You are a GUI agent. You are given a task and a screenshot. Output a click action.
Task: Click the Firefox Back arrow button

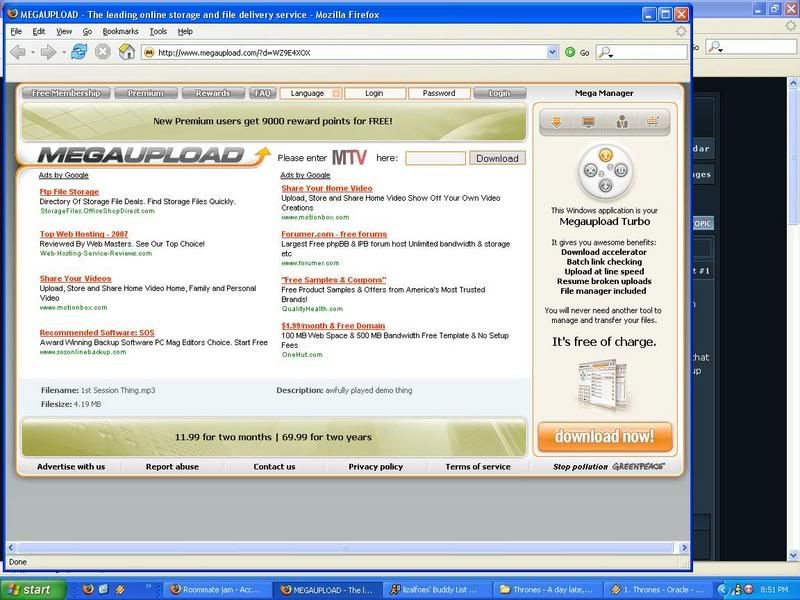pos(18,52)
